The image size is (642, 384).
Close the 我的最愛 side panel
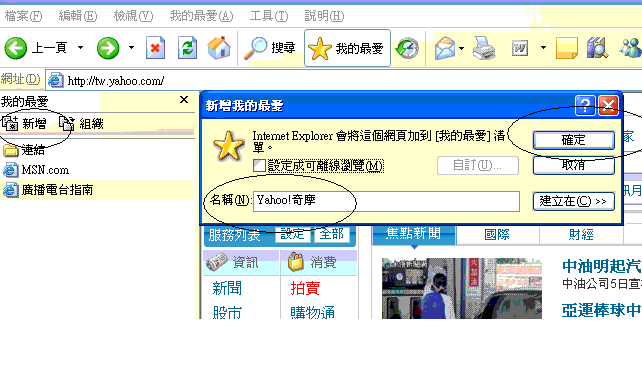184,99
